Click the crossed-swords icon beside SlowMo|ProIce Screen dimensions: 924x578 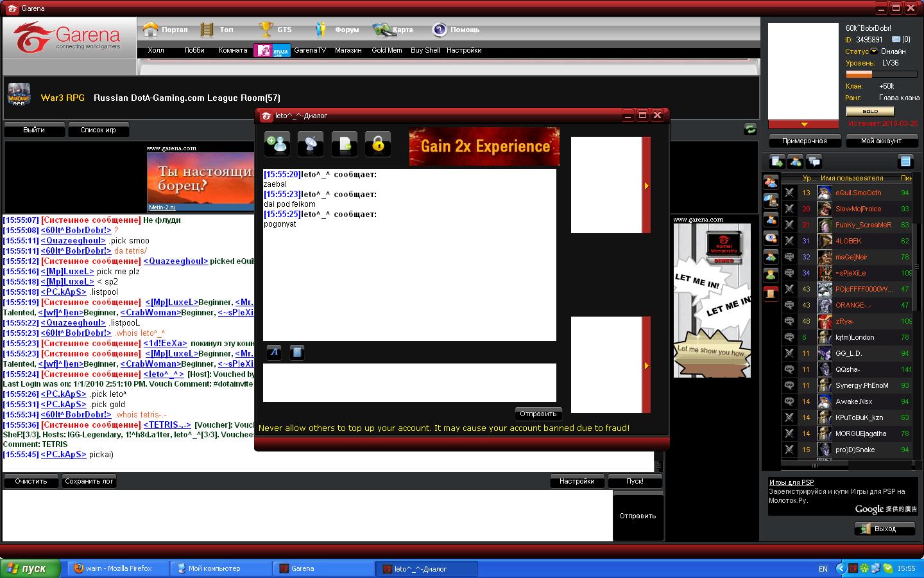click(x=789, y=209)
